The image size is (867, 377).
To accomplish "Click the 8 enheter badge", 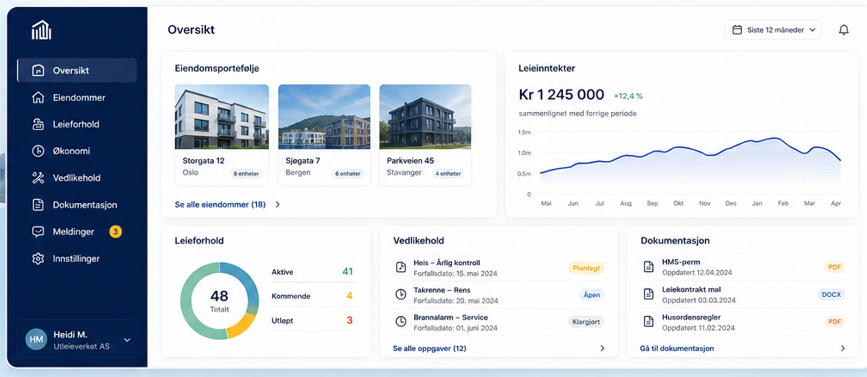I will (247, 174).
